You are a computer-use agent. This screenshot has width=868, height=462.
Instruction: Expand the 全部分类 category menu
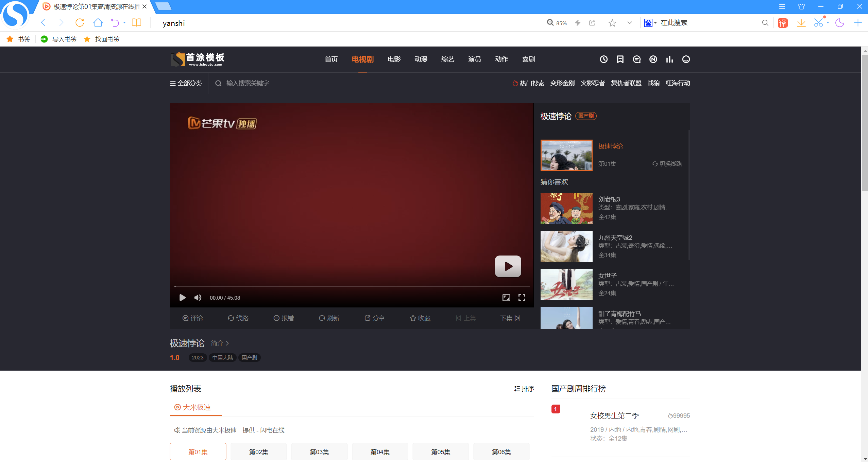(x=186, y=83)
